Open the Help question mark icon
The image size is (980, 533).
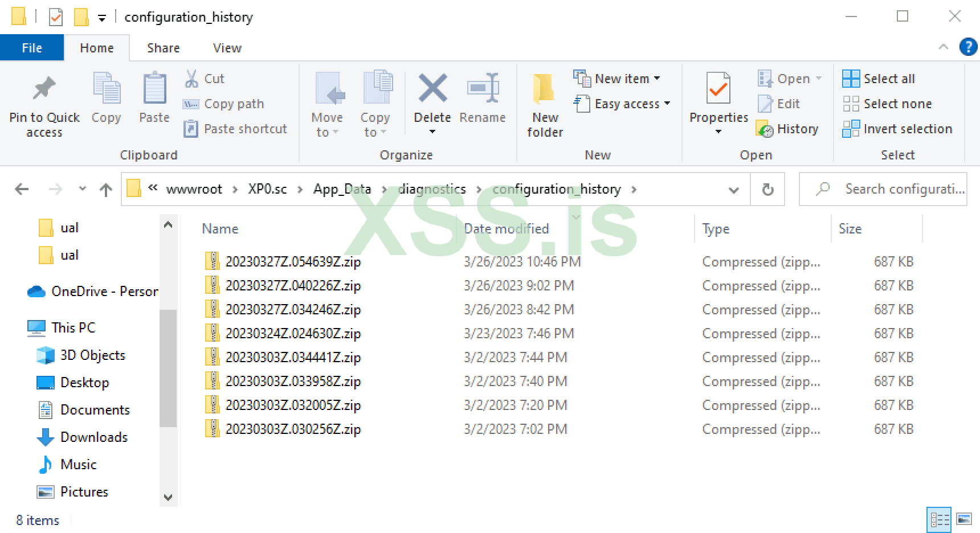[968, 47]
